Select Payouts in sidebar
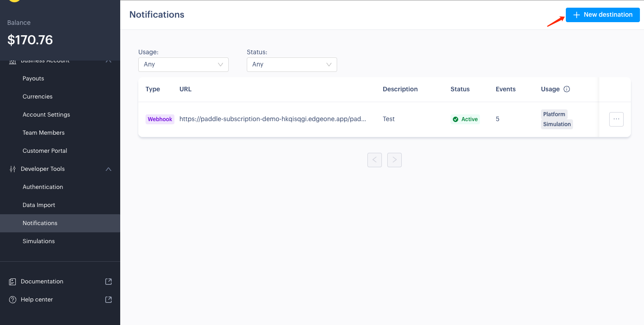The width and height of the screenshot is (644, 325). [x=33, y=79]
